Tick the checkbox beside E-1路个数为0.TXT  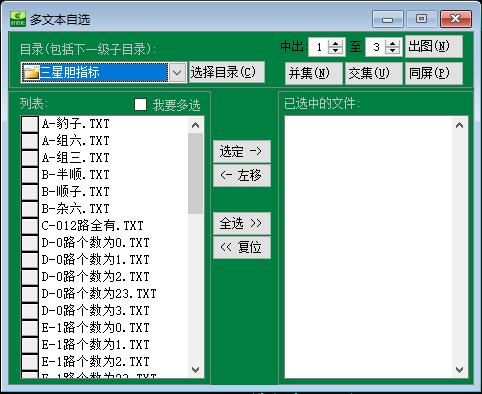coord(30,328)
